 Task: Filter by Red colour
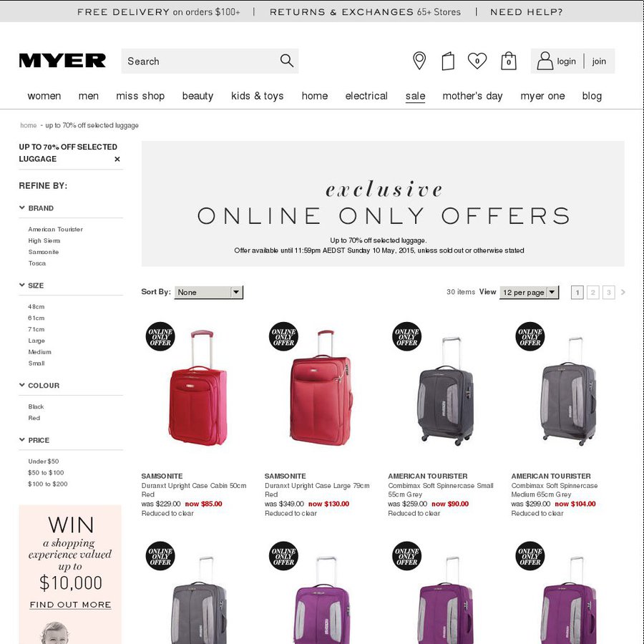(34, 418)
